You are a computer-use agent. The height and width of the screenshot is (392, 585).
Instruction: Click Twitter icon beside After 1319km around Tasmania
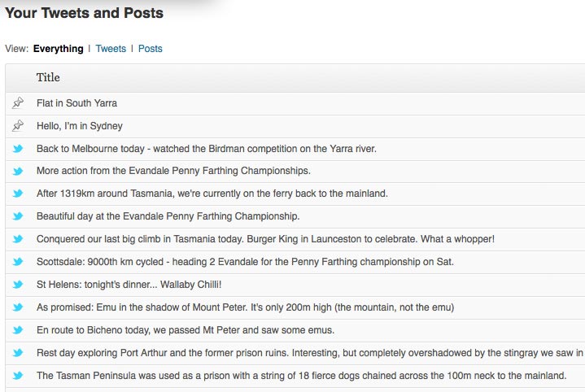pos(18,194)
